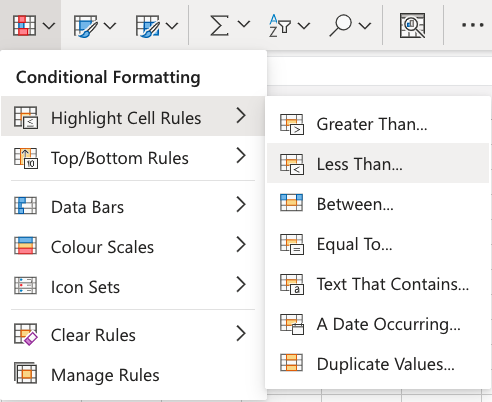Viewport: 492px width, 402px height.
Task: Select Manage Rules
Action: tap(133, 375)
